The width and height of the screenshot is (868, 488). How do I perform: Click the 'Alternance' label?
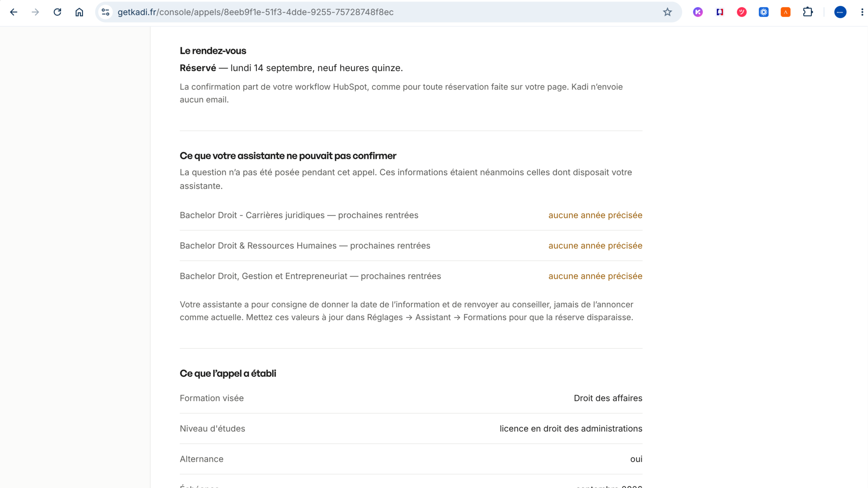point(202,459)
